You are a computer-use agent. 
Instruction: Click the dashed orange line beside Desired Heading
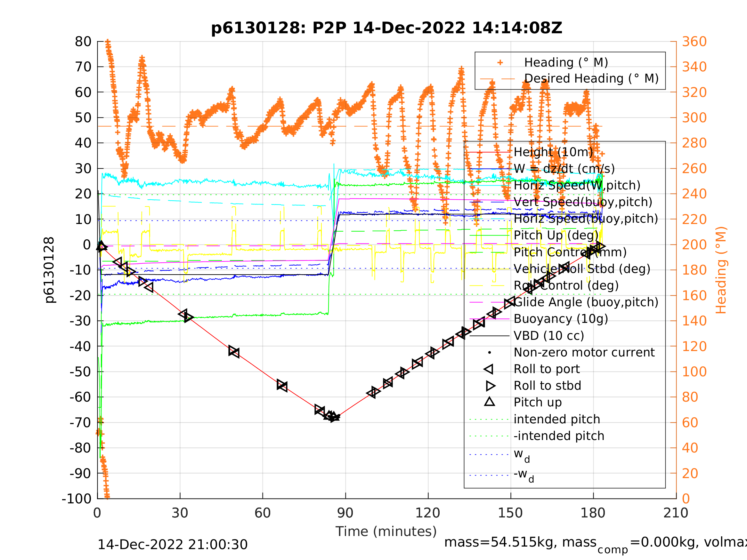(498, 79)
